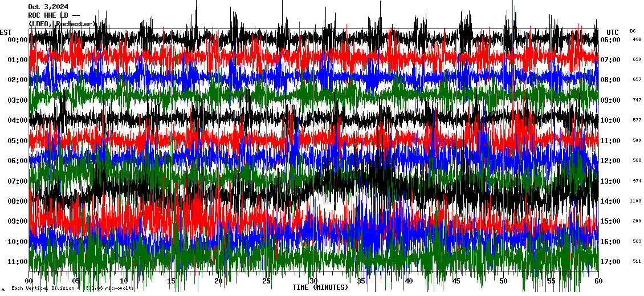644x296 pixels.
Task: Click UTC time label '14:00'
Action: pos(610,201)
